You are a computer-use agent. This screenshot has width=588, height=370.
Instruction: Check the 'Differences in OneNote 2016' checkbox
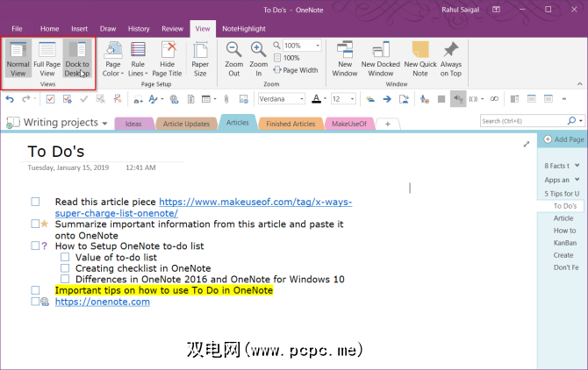click(65, 279)
